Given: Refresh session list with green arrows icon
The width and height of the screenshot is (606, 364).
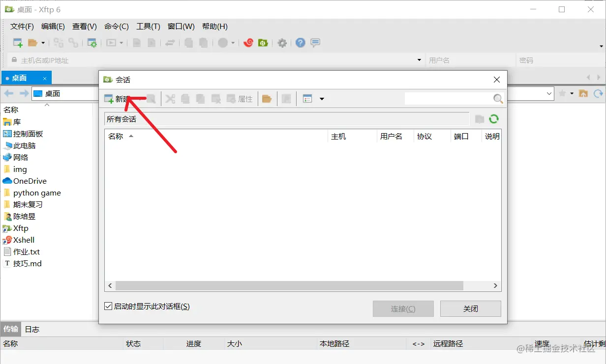Looking at the screenshot, I should pyautogui.click(x=494, y=119).
